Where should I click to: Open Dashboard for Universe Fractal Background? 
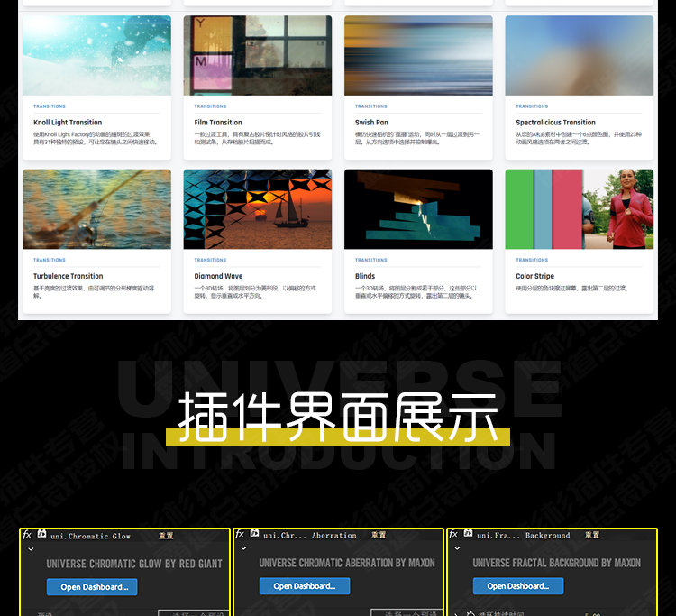coord(517,586)
